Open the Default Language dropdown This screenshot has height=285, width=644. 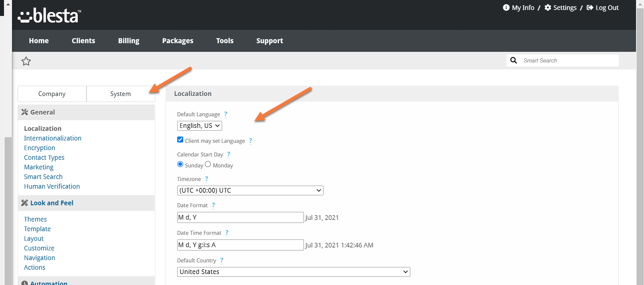199,126
